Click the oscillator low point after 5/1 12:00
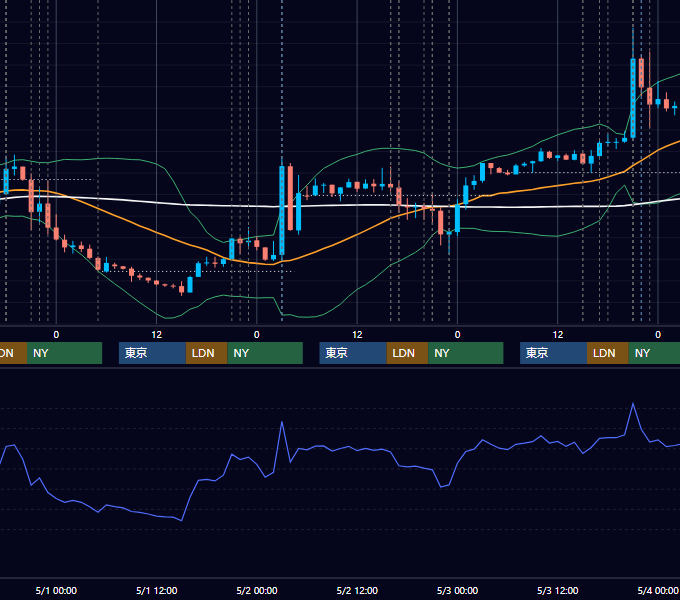The image size is (680, 600). pyautogui.click(x=181, y=520)
